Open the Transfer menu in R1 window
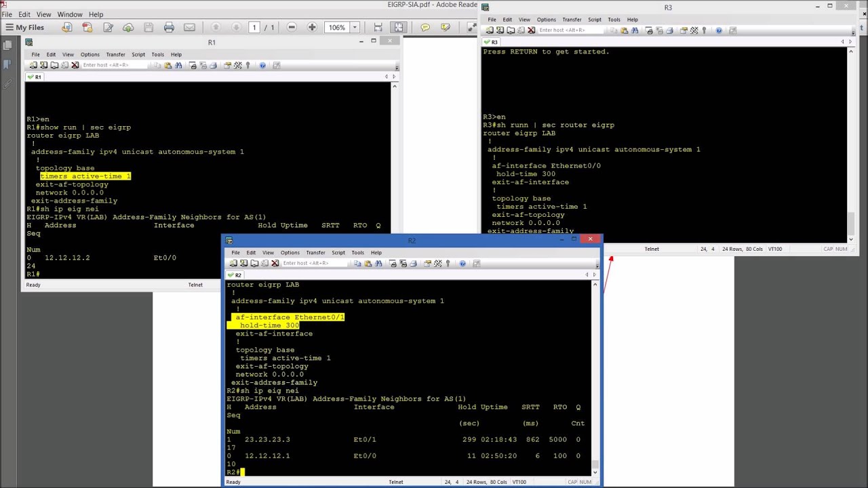The image size is (868, 488). tap(115, 54)
